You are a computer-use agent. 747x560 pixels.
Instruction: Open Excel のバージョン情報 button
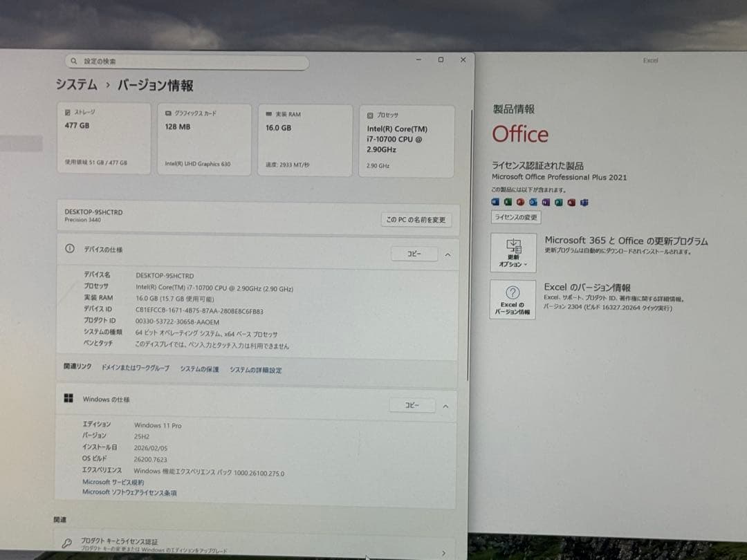click(x=513, y=299)
